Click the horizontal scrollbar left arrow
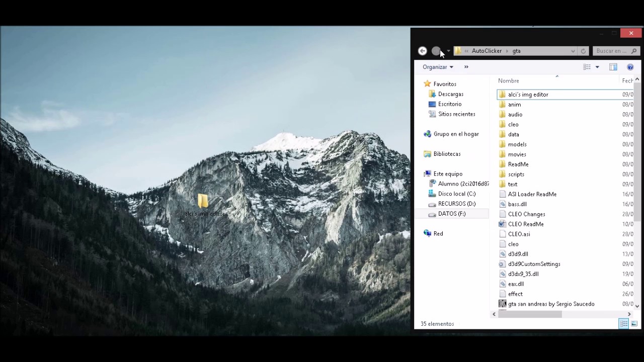 (x=494, y=314)
